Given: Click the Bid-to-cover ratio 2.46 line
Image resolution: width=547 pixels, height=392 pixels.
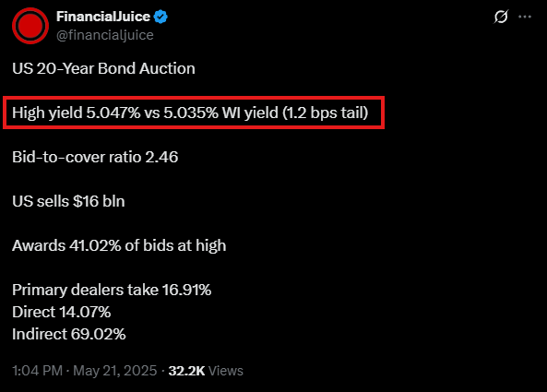Looking at the screenshot, I should point(95,157).
